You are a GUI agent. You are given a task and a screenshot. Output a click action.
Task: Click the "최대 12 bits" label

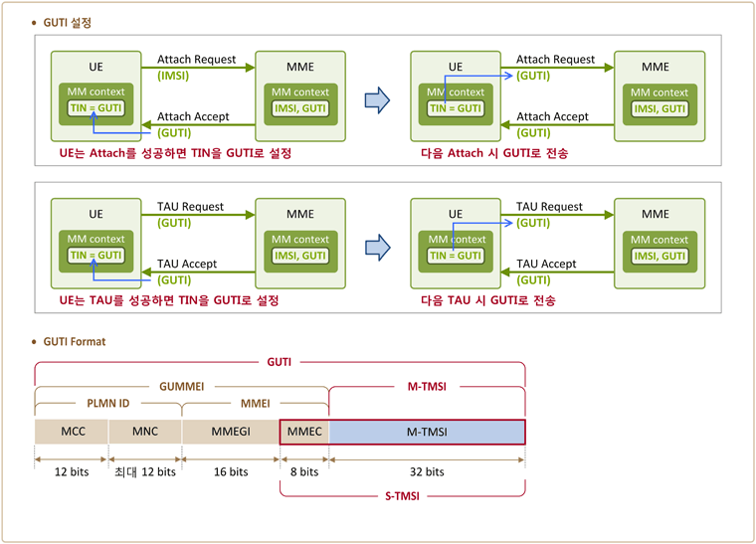click(145, 471)
